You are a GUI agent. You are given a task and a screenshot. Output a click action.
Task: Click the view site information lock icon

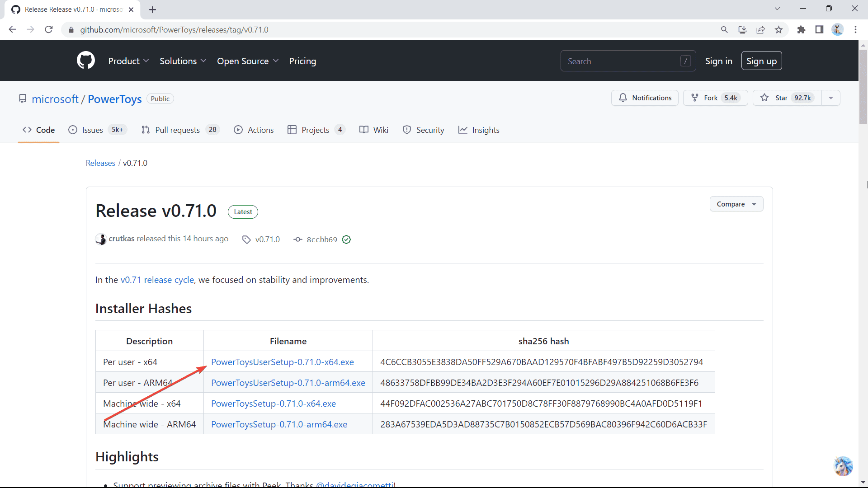tap(71, 30)
